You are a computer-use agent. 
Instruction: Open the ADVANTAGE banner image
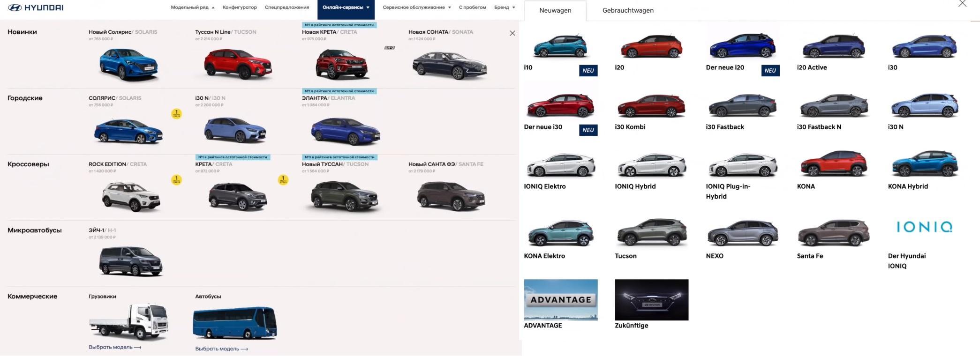560,300
